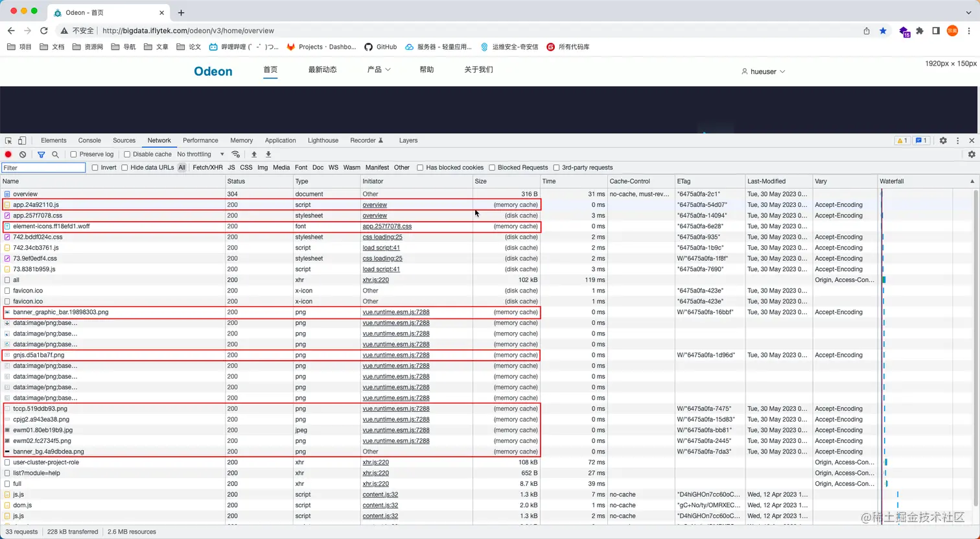Click the browser address bar URL
Viewport: 980px width, 539px height.
(188, 30)
